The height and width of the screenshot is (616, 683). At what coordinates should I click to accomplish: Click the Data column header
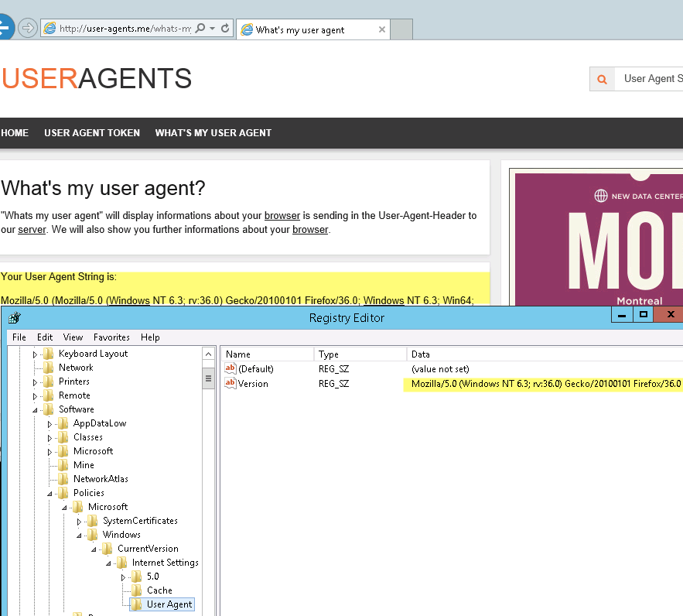(x=545, y=354)
